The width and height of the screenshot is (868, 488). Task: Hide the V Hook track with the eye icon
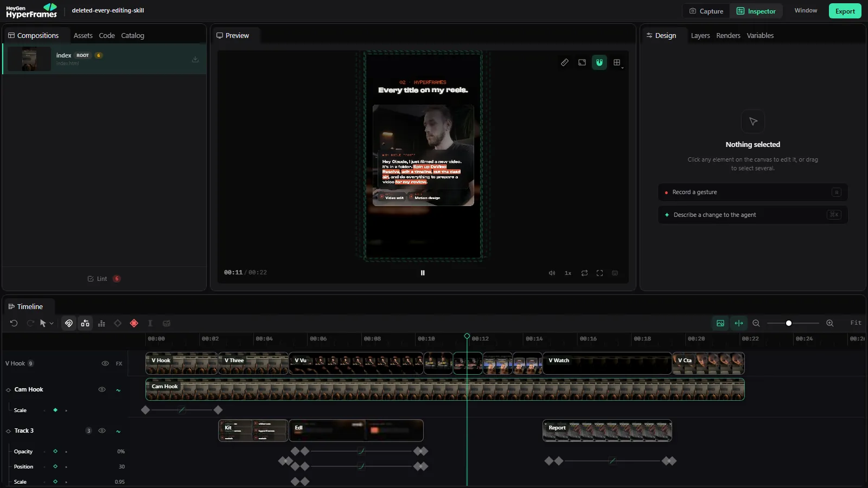[105, 363]
